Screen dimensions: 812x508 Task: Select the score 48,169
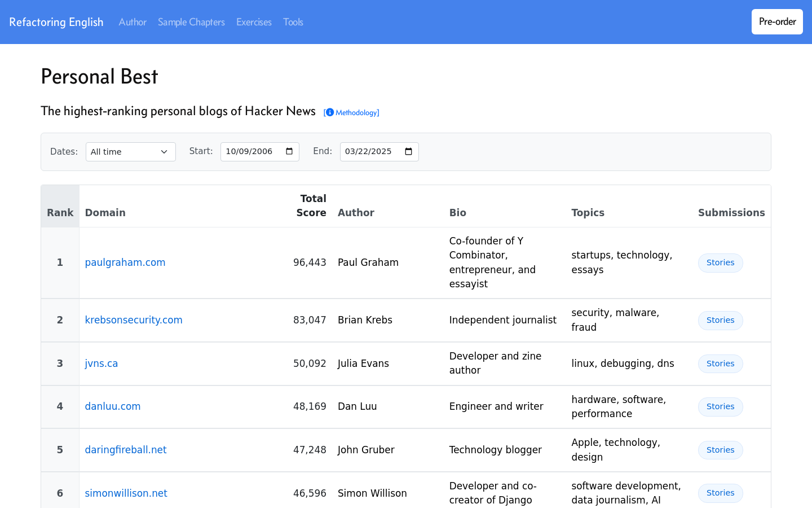coord(310,406)
